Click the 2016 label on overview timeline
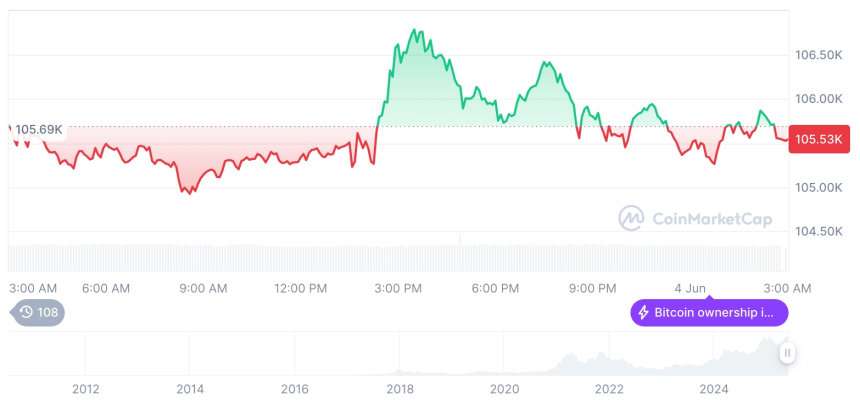The image size is (860, 401). click(295, 389)
